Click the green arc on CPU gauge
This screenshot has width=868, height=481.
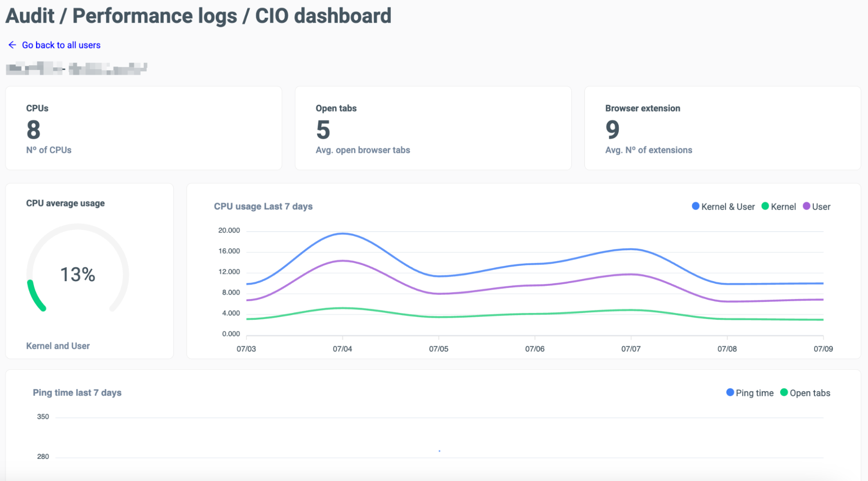tap(36, 295)
